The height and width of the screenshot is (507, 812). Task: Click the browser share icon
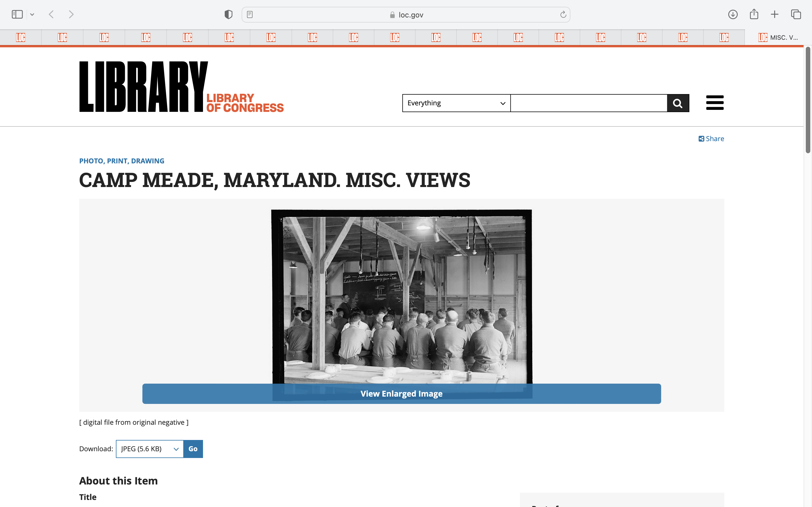[x=754, y=14]
